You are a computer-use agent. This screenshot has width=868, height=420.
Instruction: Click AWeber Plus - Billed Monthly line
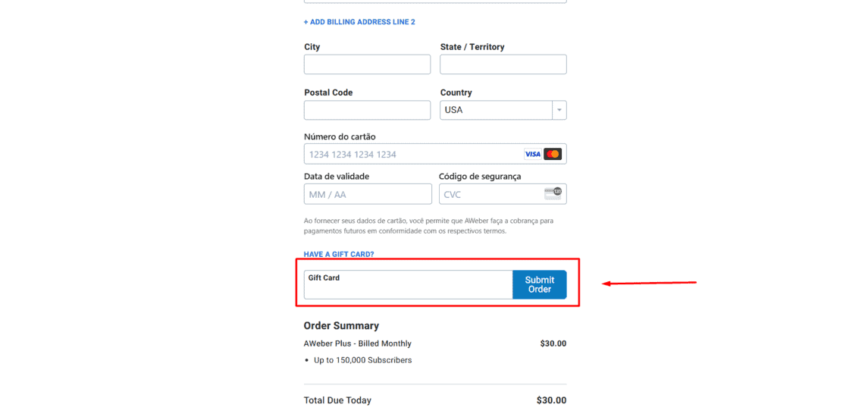358,343
